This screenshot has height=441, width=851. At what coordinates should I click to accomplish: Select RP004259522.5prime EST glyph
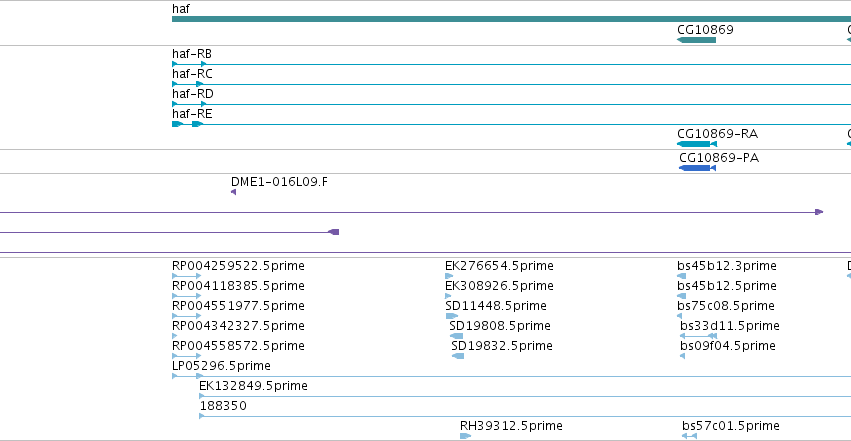(186, 276)
